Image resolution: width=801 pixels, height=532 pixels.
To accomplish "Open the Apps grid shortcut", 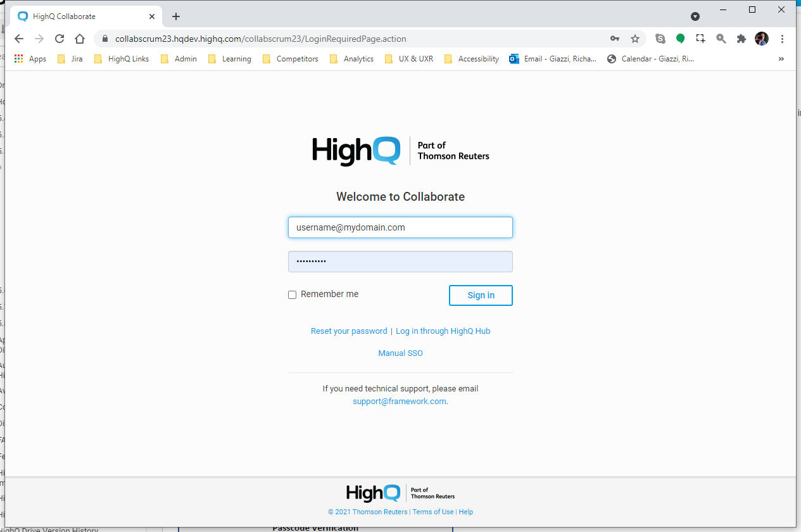I will pos(30,59).
